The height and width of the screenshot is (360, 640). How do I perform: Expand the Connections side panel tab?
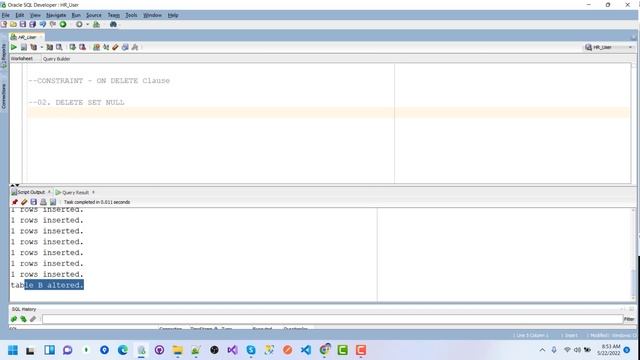(4, 96)
